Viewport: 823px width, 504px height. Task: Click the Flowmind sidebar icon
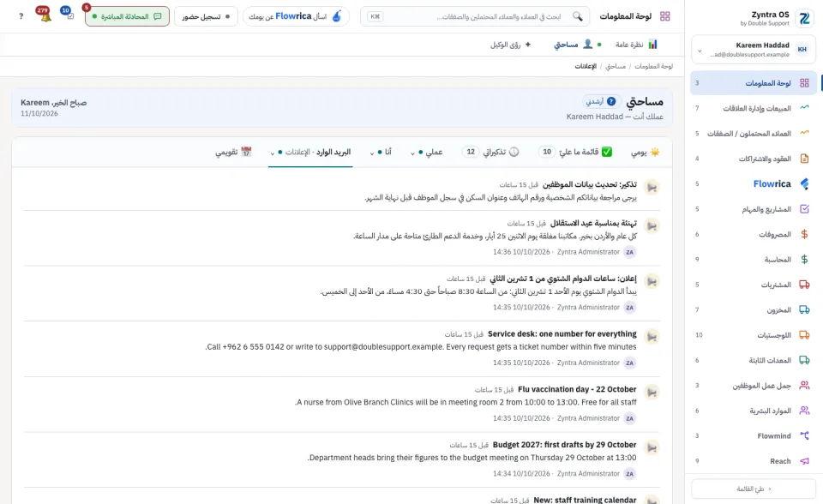[x=804, y=435]
